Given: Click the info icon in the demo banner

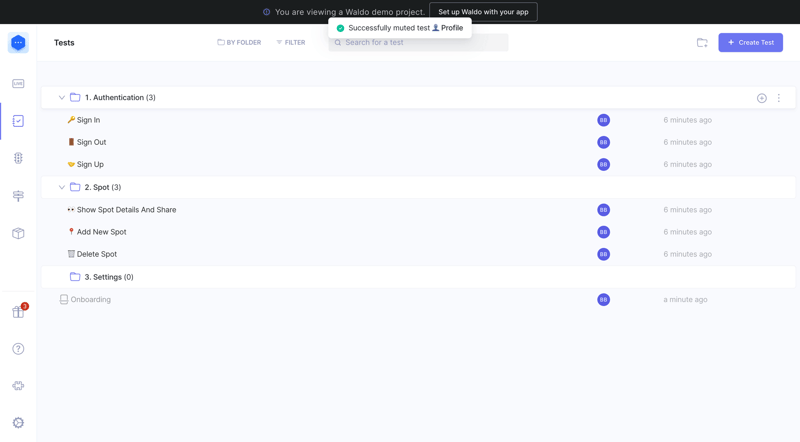Looking at the screenshot, I should [x=266, y=12].
